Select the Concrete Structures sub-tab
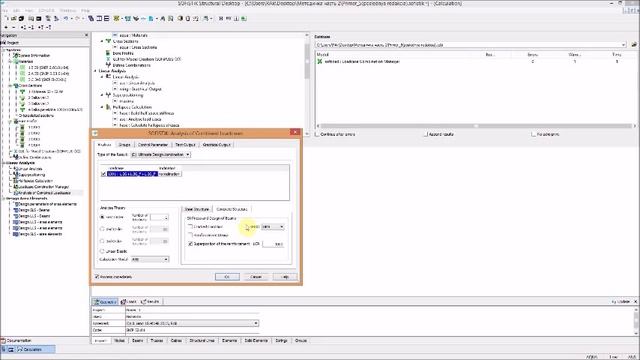Screen dimensions: 640x360 [x=231, y=209]
